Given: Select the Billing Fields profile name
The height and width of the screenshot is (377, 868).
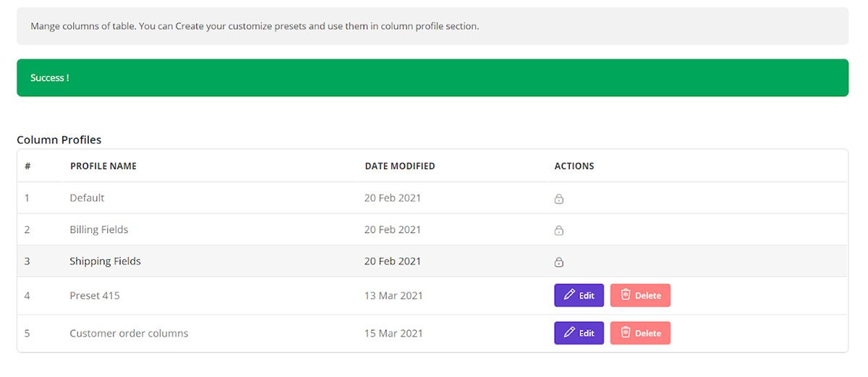Looking at the screenshot, I should click(98, 229).
